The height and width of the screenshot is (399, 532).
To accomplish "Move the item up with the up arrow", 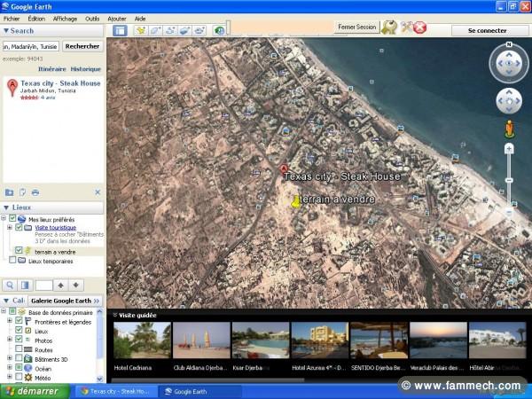I will (60, 285).
